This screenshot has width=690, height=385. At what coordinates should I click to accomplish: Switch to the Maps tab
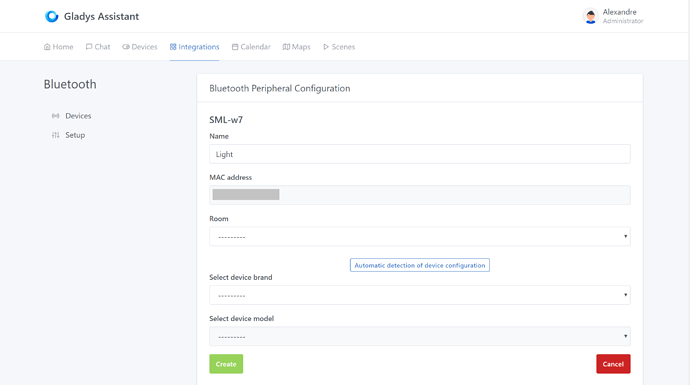297,47
